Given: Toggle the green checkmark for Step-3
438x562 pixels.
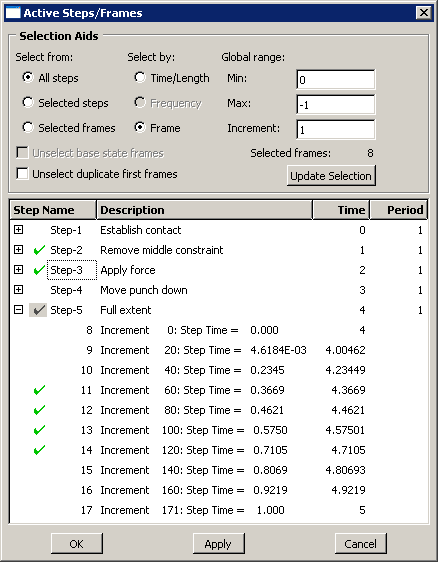Looking at the screenshot, I should (39, 270).
